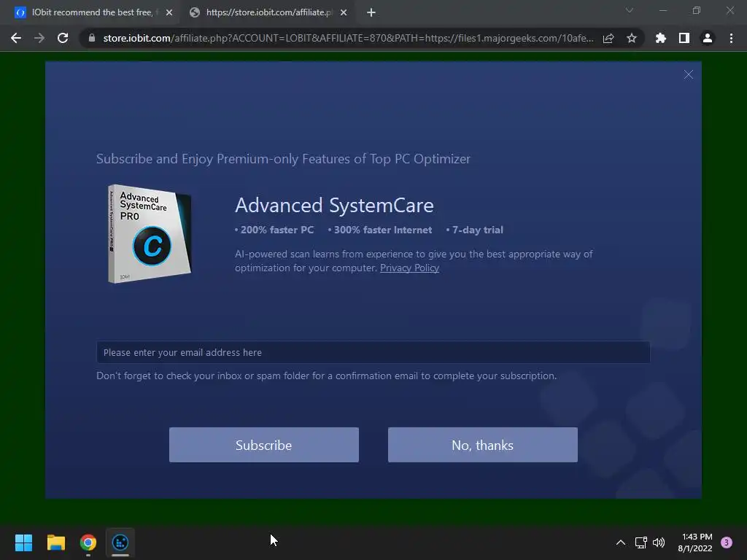Open File Explorer from the taskbar
Viewport: 747px width, 560px height.
[55, 542]
